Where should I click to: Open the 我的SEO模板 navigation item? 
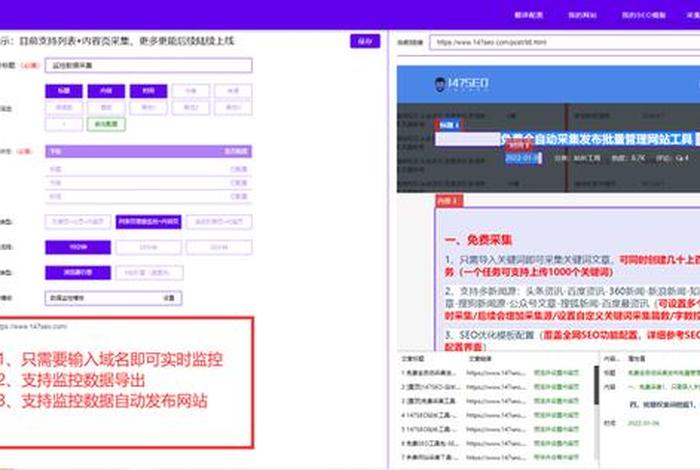pyautogui.click(x=643, y=15)
